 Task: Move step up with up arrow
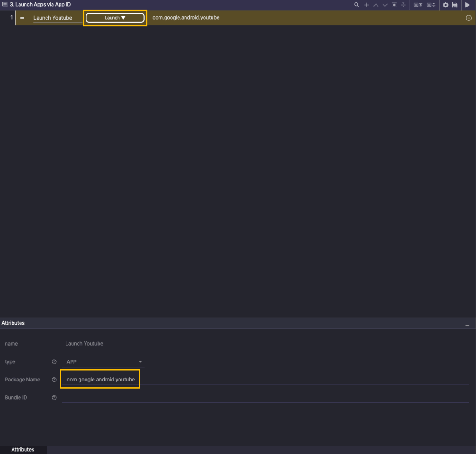pos(376,5)
